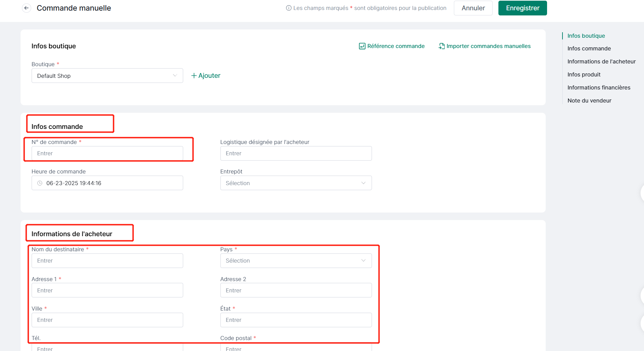The height and width of the screenshot is (351, 644).
Task: Click the Entrepôt dropdown chevron arrow
Action: coord(363,183)
